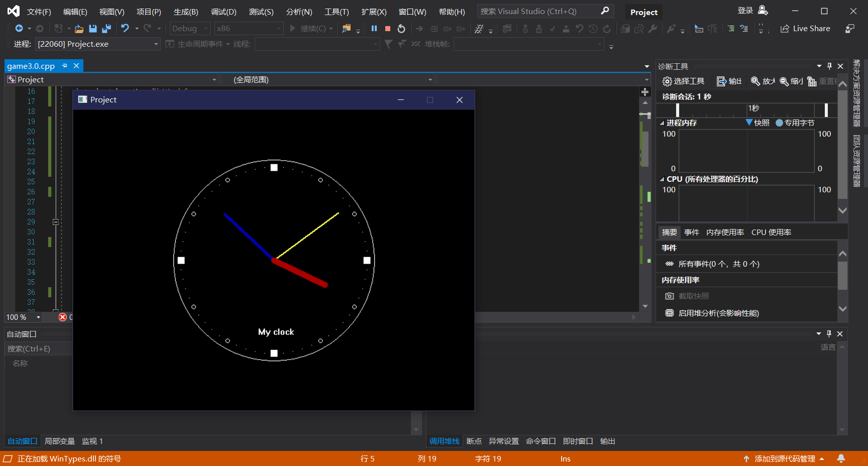868x466 pixels.
Task: Click Add to Source Control in status bar
Action: (785, 458)
